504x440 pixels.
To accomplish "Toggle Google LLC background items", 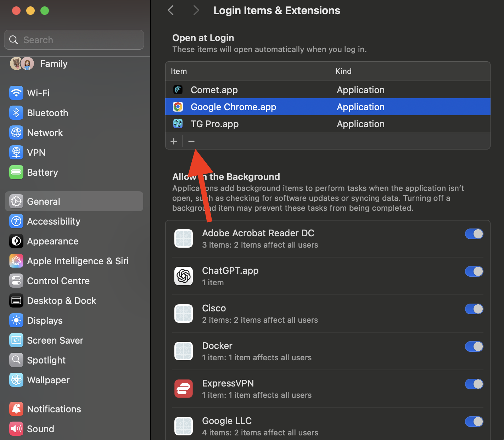I will point(474,422).
